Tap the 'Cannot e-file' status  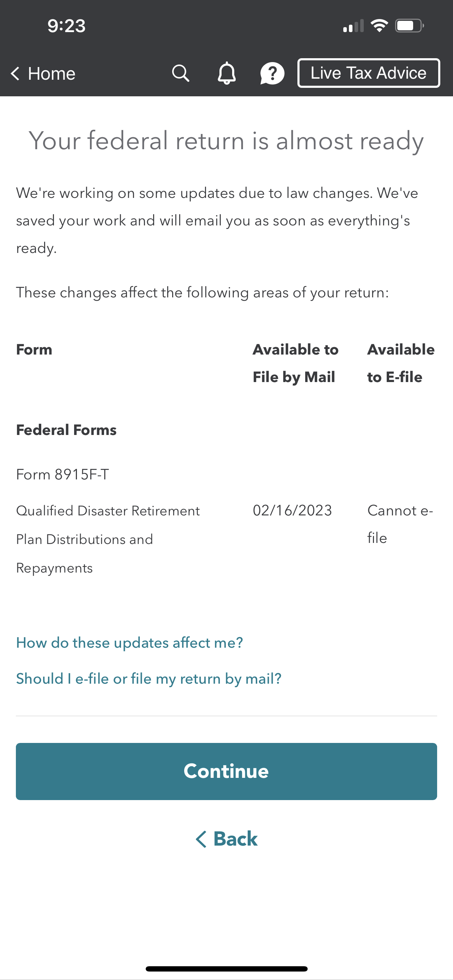click(400, 524)
